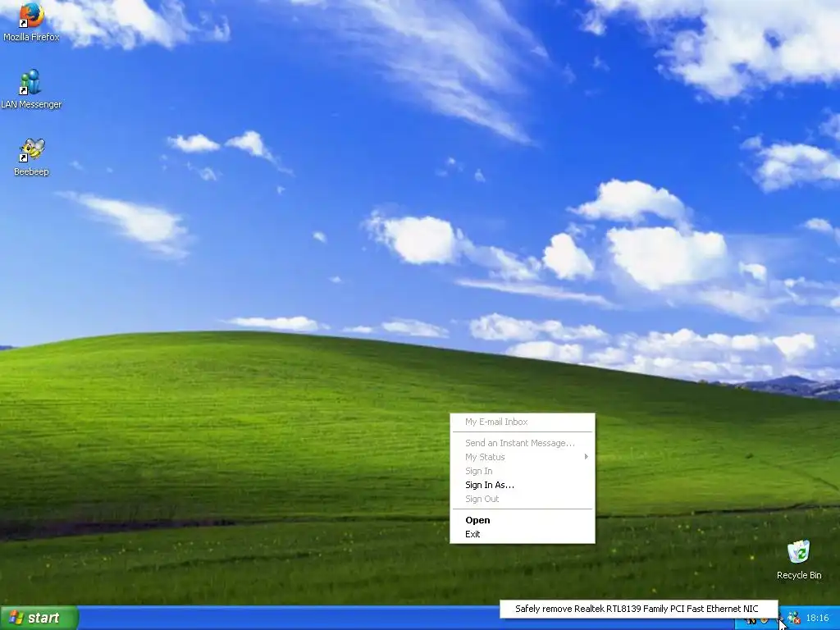
Task: Click the Windows Messenger tray icon
Action: [x=794, y=619]
